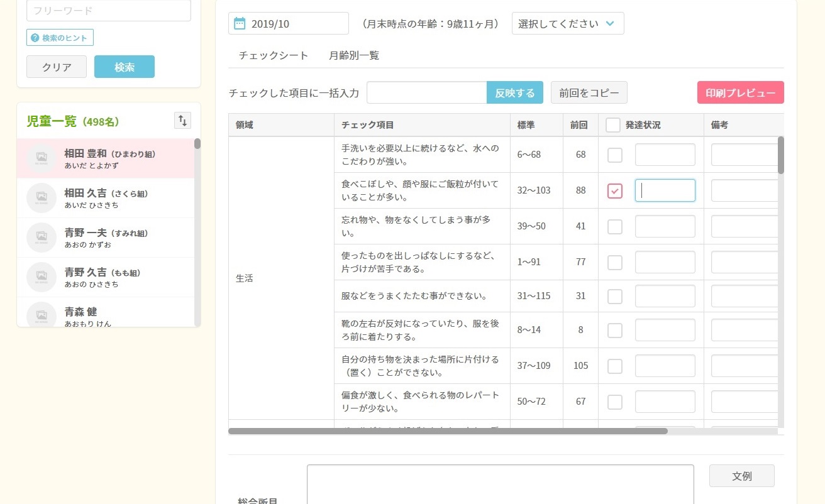Click the question mark icon in 検索のヒント
The width and height of the screenshot is (825, 504).
pyautogui.click(x=35, y=38)
